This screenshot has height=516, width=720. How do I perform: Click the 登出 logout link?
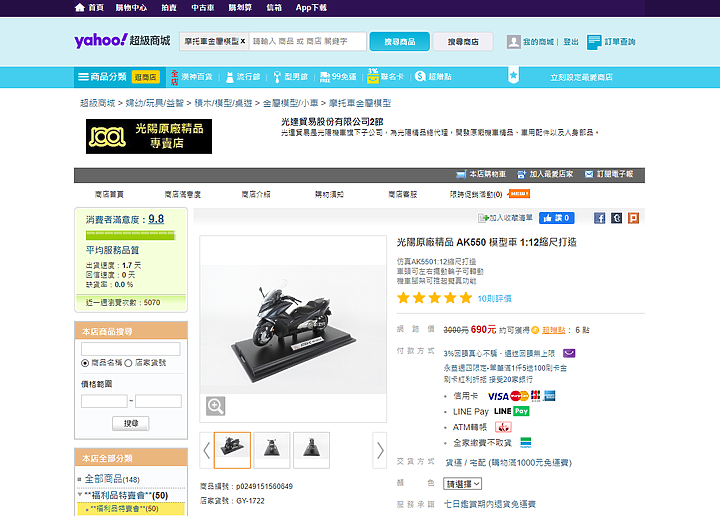point(571,42)
